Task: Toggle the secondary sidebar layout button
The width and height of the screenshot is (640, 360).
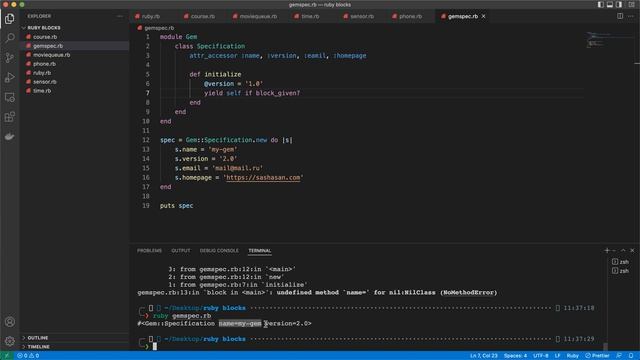Action: coord(619,4)
